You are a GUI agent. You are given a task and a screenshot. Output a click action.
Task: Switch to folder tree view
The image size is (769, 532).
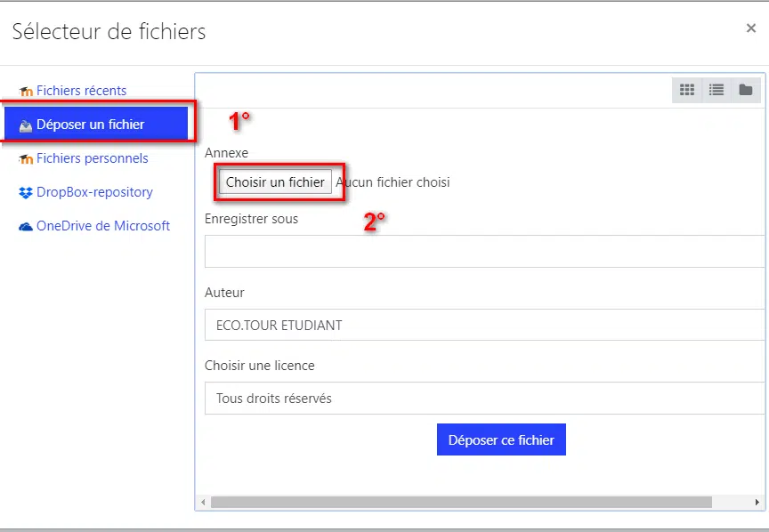click(x=746, y=90)
